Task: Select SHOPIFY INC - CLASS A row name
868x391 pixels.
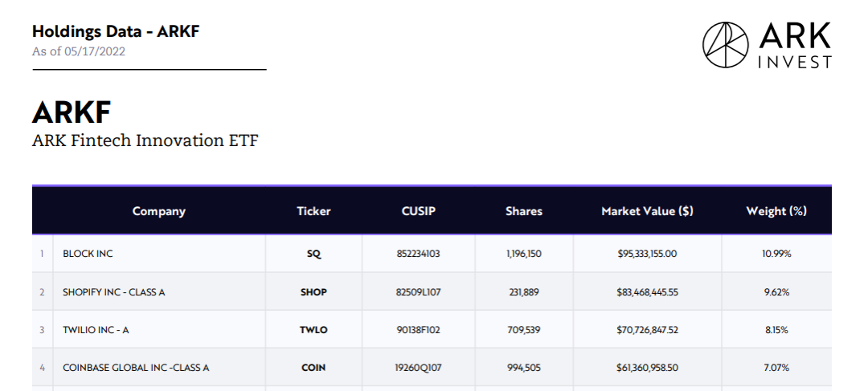Action: 114,292
